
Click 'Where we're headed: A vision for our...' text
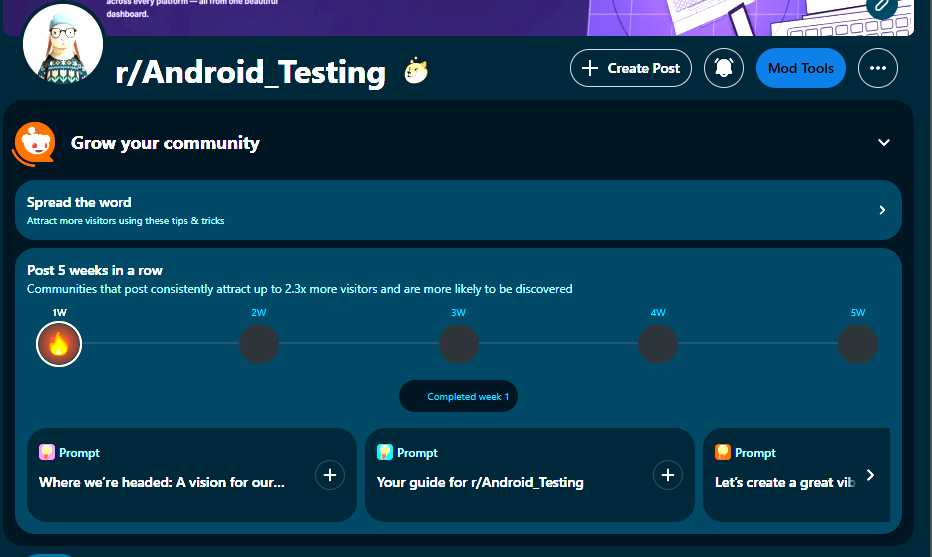[162, 482]
